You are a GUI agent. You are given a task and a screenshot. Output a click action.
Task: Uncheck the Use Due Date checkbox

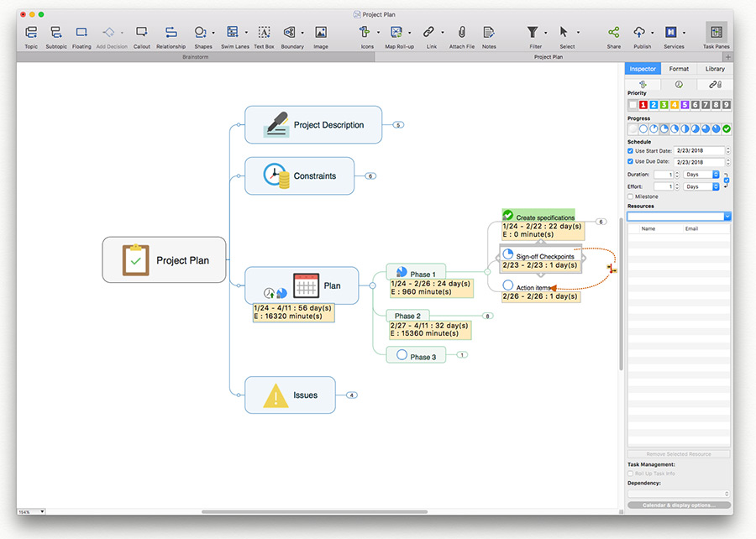tap(630, 161)
